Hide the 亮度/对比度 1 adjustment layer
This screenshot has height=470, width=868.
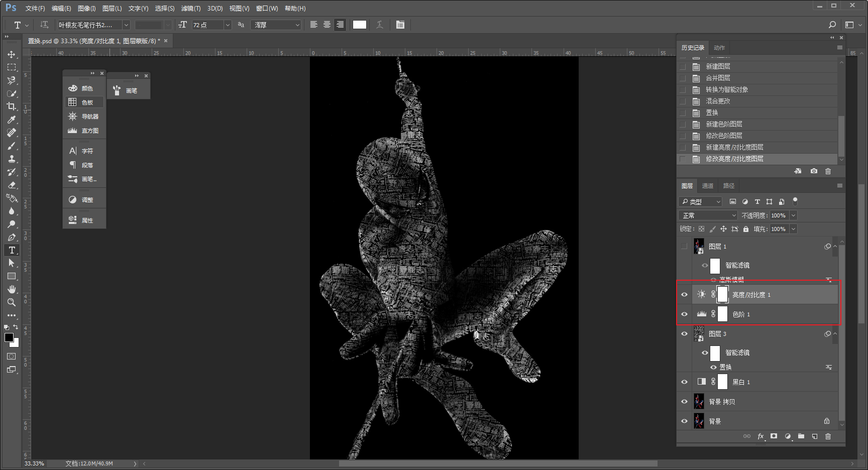pos(684,295)
